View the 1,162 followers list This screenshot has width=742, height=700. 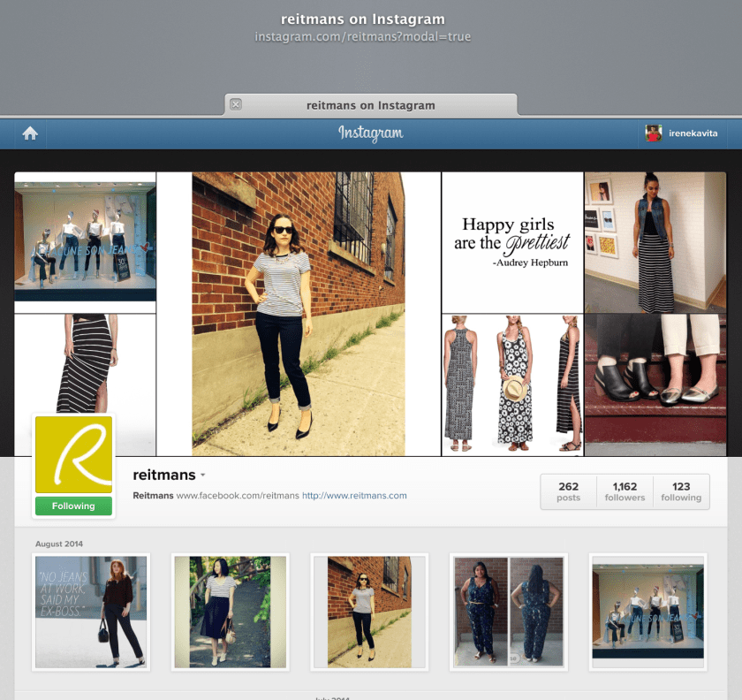point(625,491)
